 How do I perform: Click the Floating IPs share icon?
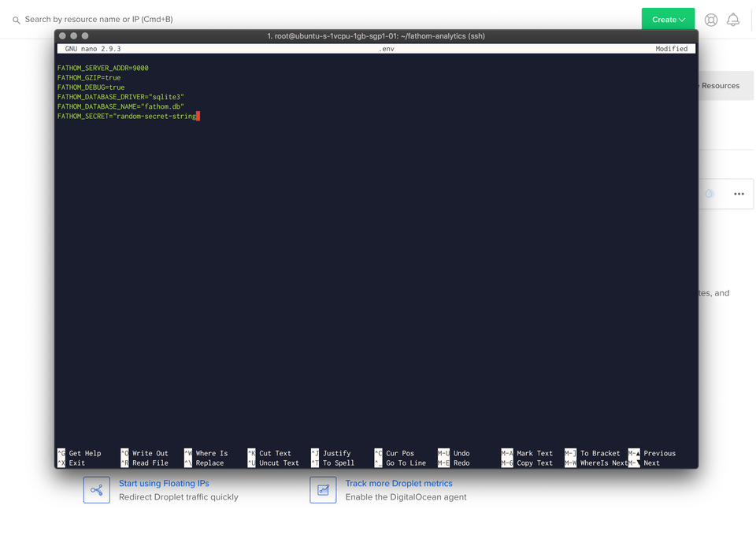96,490
